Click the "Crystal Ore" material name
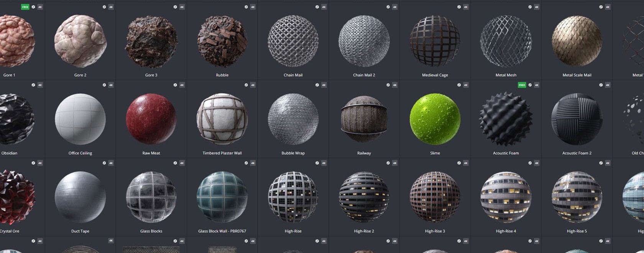 click(10, 231)
